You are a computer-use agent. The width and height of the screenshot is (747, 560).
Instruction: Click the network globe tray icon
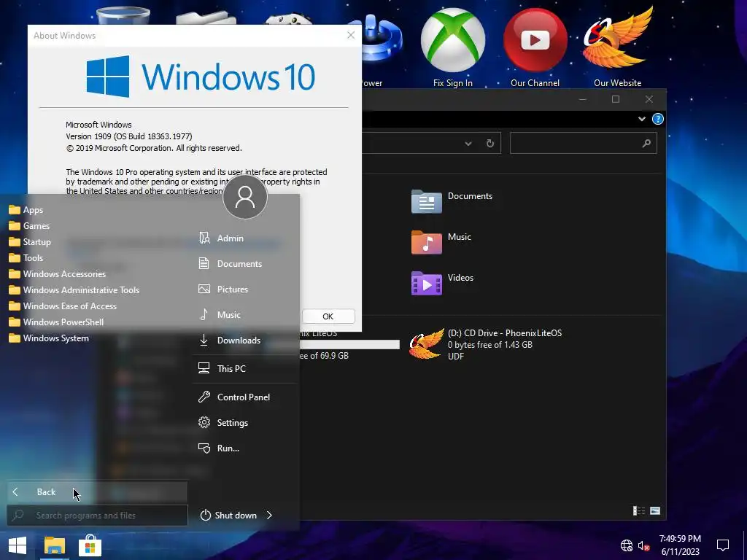click(627, 545)
